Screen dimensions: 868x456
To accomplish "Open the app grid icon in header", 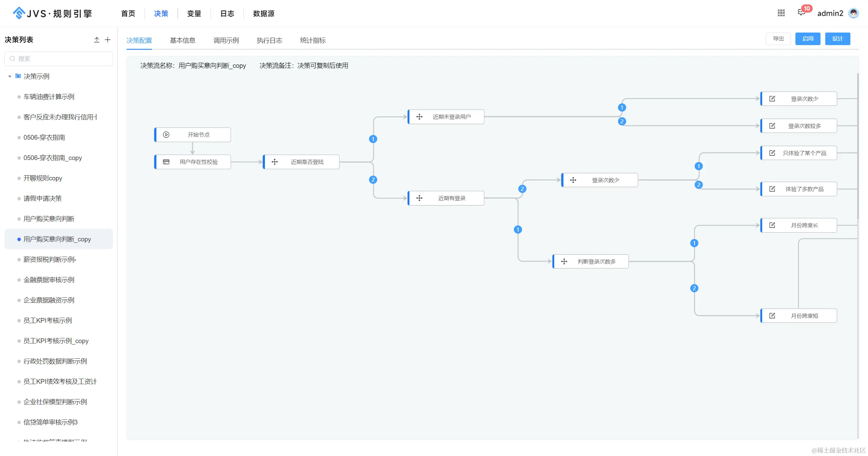I will [x=781, y=13].
